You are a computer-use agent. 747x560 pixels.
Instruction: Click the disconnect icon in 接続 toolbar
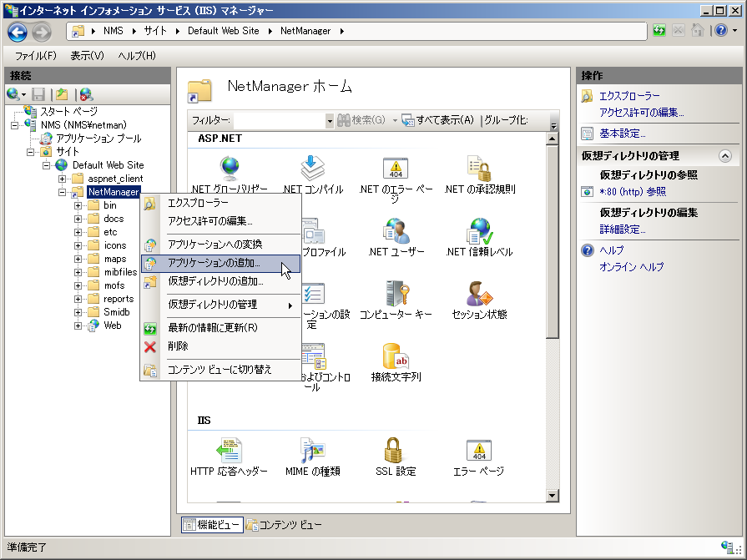[86, 94]
